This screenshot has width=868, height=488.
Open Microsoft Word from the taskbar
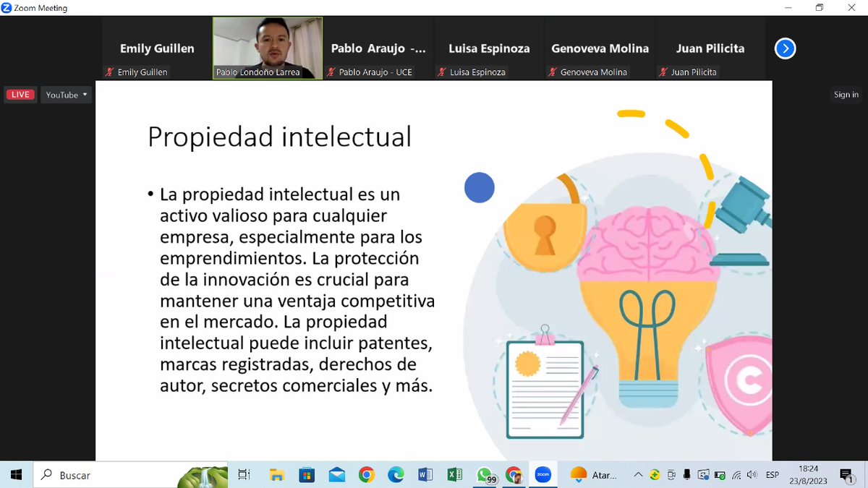coord(425,475)
